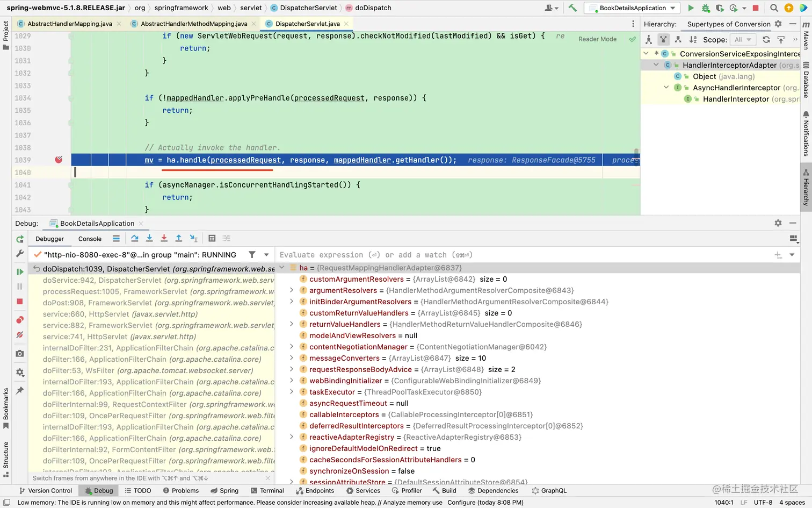
Task: Click Analyze memory use in status bar
Action: (413, 503)
